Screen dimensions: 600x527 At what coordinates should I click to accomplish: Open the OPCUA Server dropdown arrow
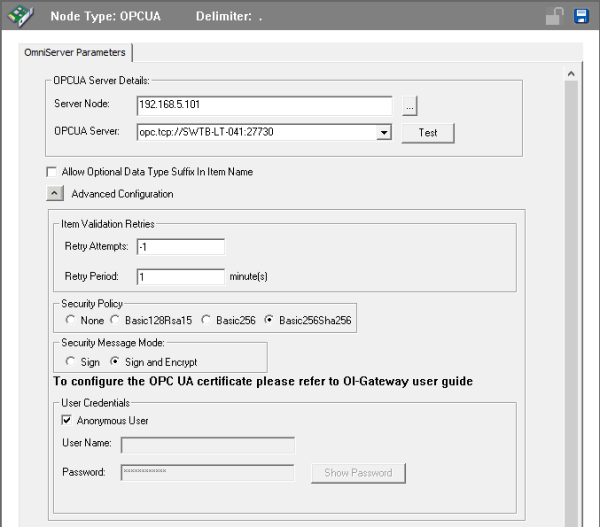(384, 132)
